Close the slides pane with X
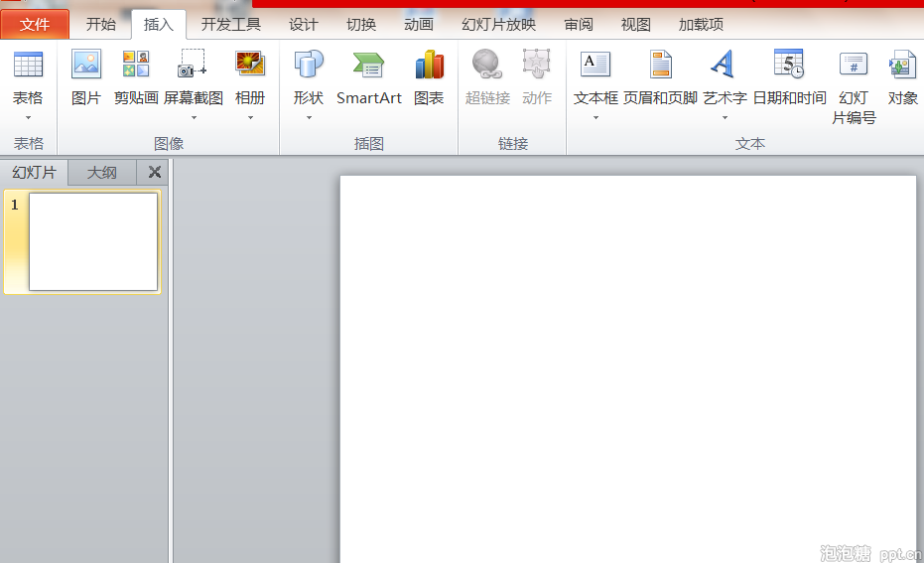This screenshot has width=924, height=563. click(x=154, y=173)
